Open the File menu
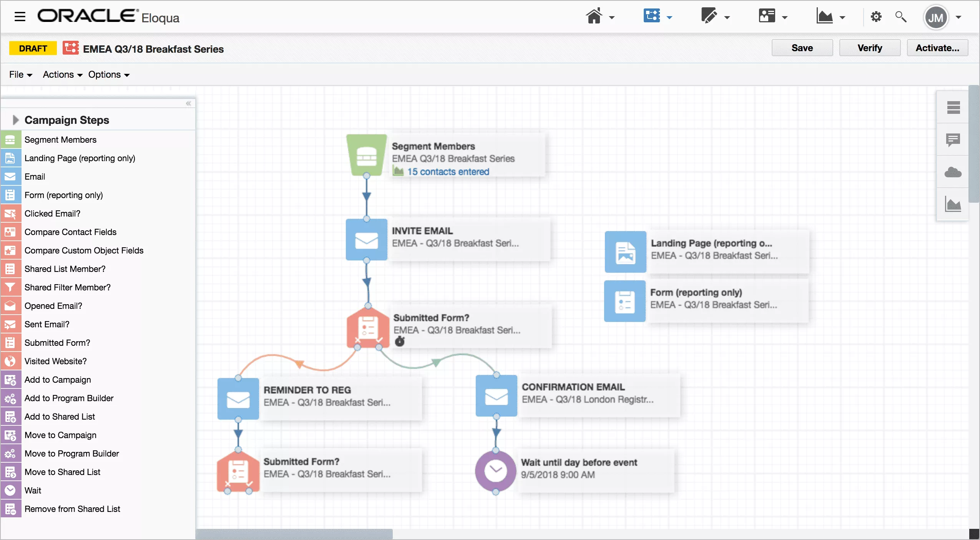980x540 pixels. click(x=21, y=75)
